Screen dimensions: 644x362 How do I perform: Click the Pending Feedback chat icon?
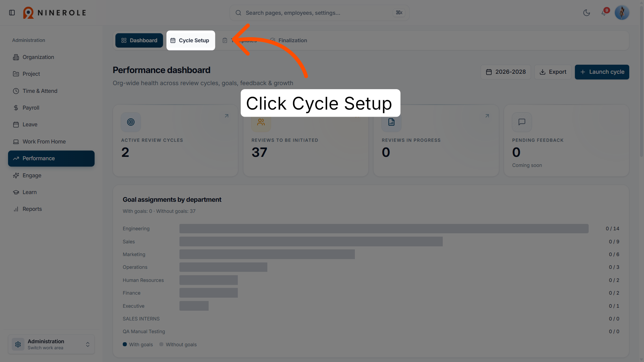pyautogui.click(x=522, y=122)
